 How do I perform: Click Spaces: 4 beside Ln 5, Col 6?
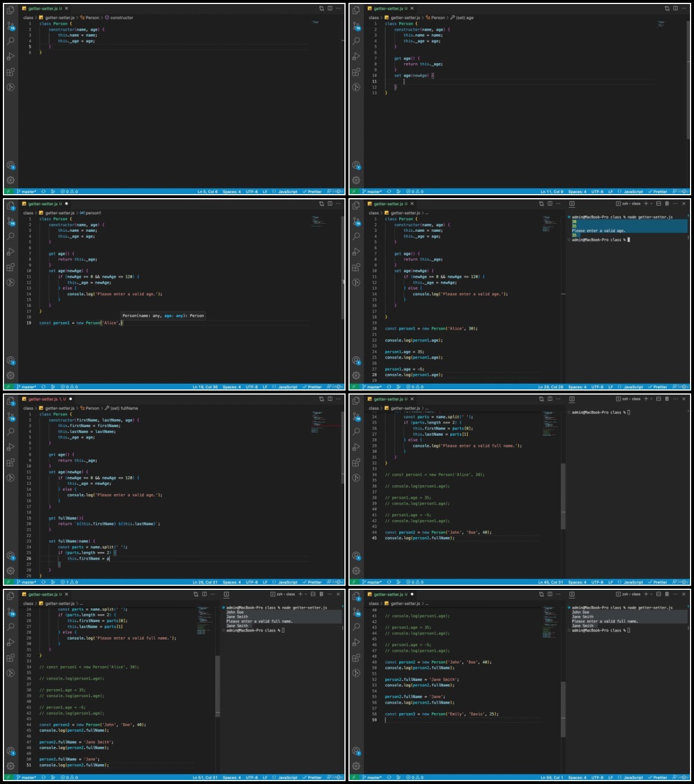point(231,192)
